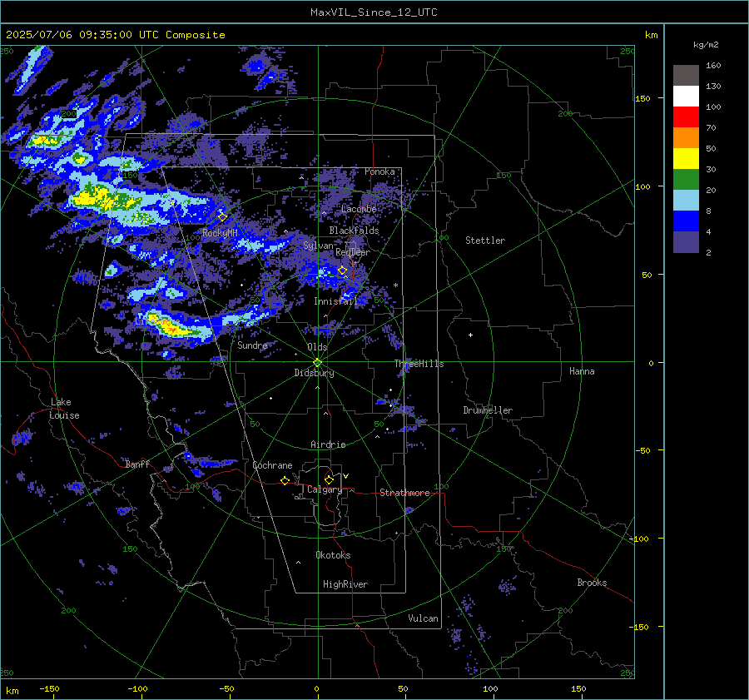749x700 pixels.
Task: Click the white plus marker near Stettler region
Action: tap(470, 335)
